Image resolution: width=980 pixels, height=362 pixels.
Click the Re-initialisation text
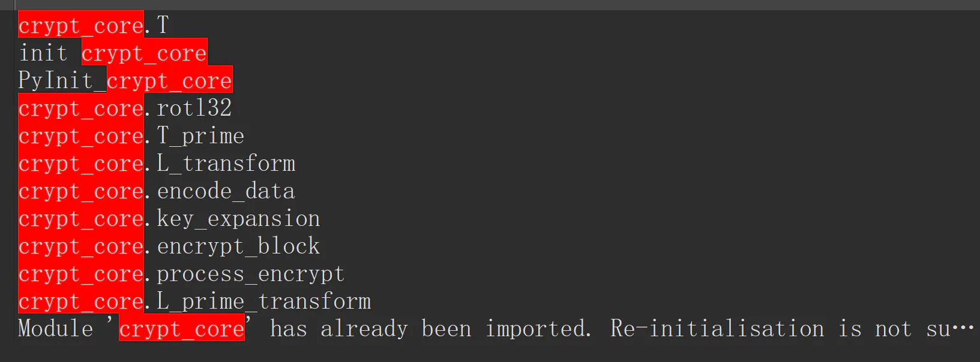click(x=718, y=328)
